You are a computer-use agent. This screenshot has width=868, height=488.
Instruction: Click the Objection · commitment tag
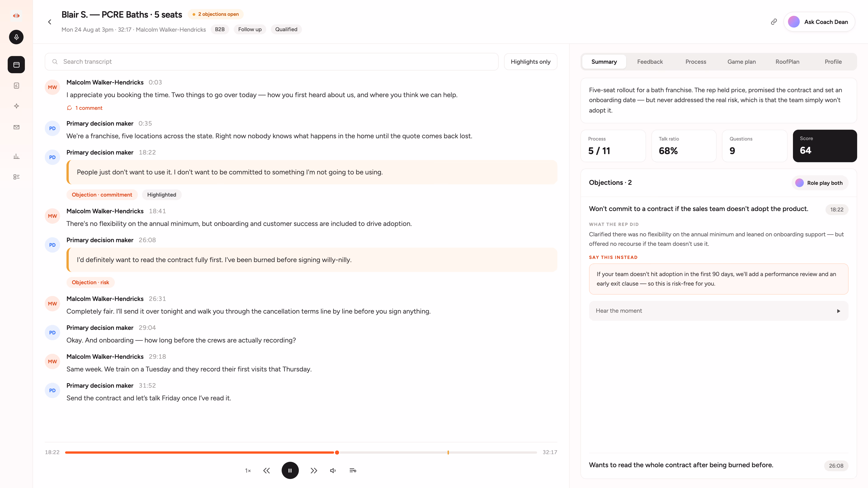pyautogui.click(x=102, y=195)
